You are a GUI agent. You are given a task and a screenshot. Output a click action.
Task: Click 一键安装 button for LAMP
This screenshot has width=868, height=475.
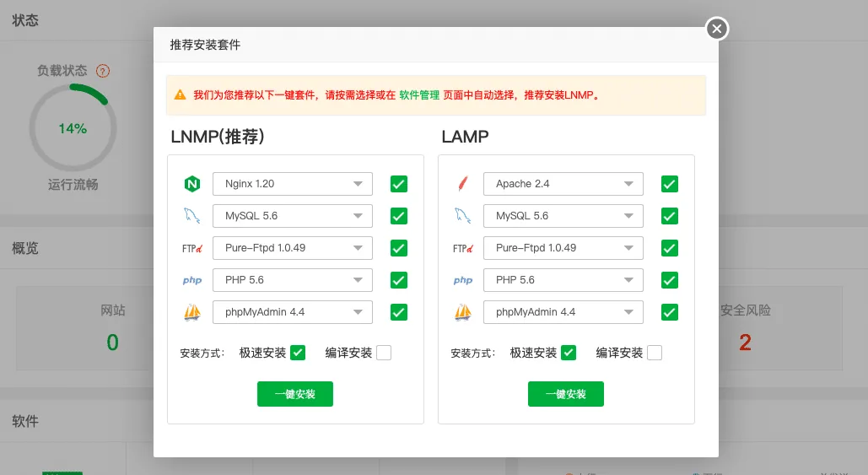click(x=566, y=394)
